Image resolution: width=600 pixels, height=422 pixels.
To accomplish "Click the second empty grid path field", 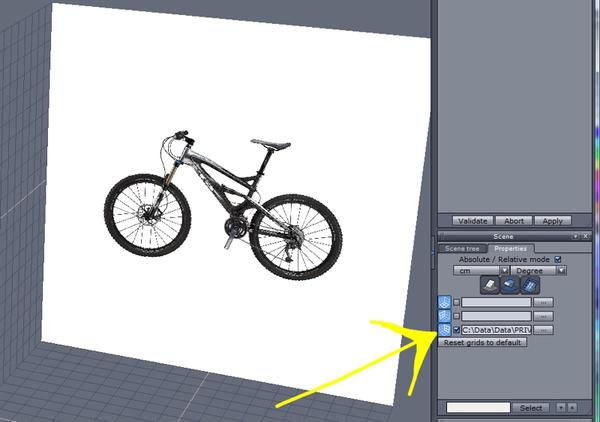I will point(496,316).
